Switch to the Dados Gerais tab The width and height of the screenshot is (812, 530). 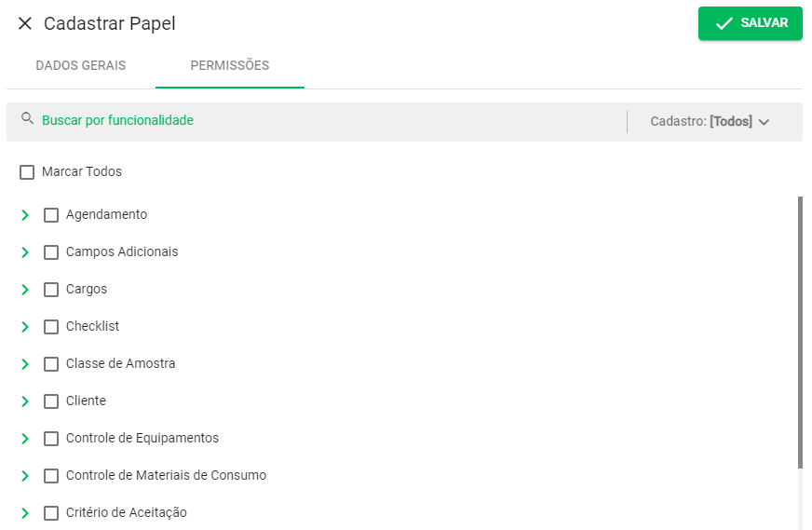pyautogui.click(x=81, y=65)
